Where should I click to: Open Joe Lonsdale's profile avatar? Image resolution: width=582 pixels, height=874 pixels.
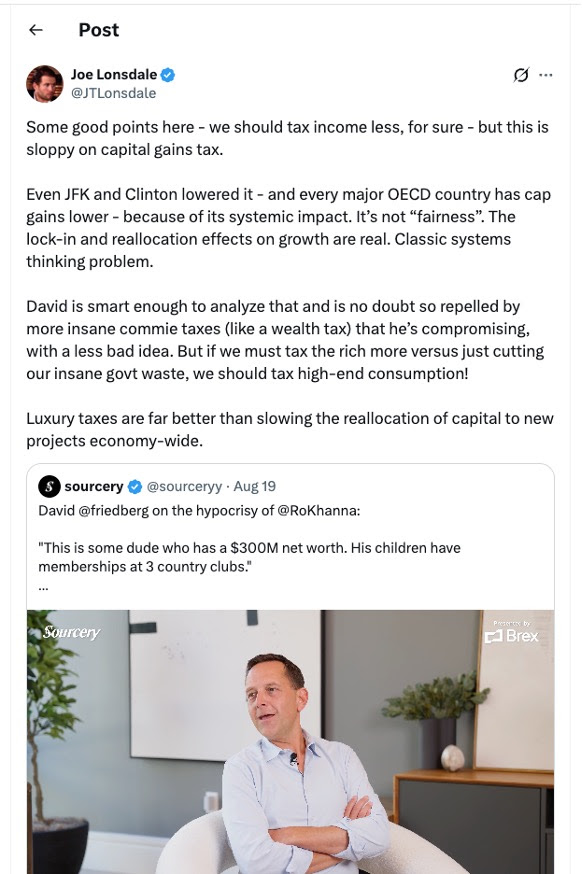(45, 84)
